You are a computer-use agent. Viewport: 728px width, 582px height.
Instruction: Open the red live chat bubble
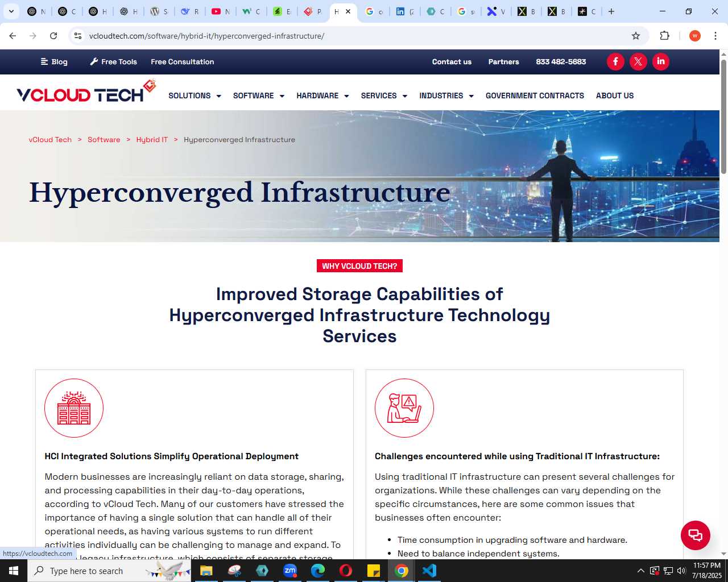coord(696,535)
